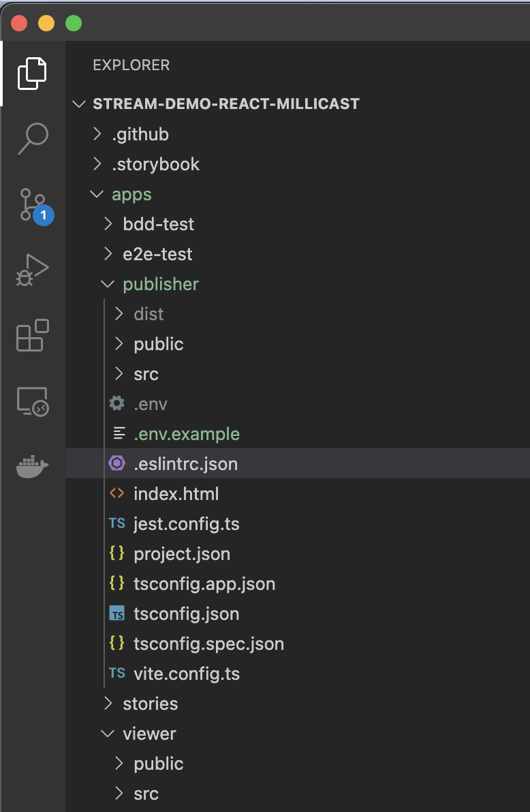530x812 pixels.
Task: Collapse the publisher folder chevron
Action: (x=108, y=284)
